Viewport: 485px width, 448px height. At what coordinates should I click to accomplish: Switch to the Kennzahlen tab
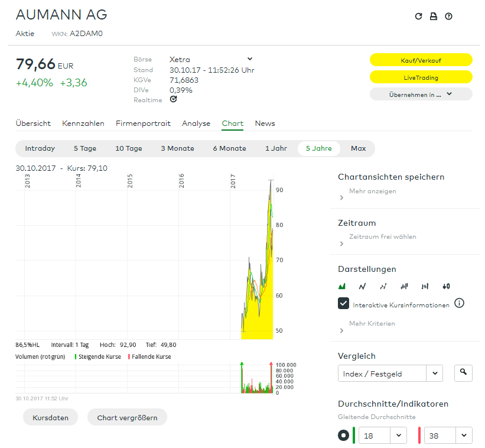click(x=83, y=124)
